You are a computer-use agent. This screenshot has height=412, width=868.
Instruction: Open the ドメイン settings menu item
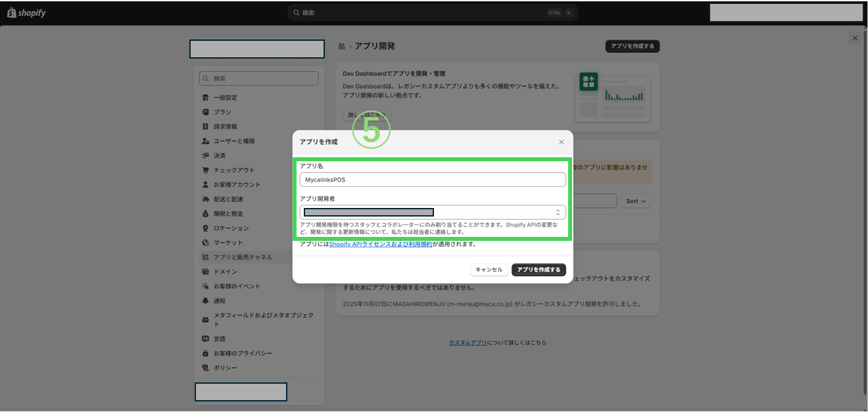(225, 272)
